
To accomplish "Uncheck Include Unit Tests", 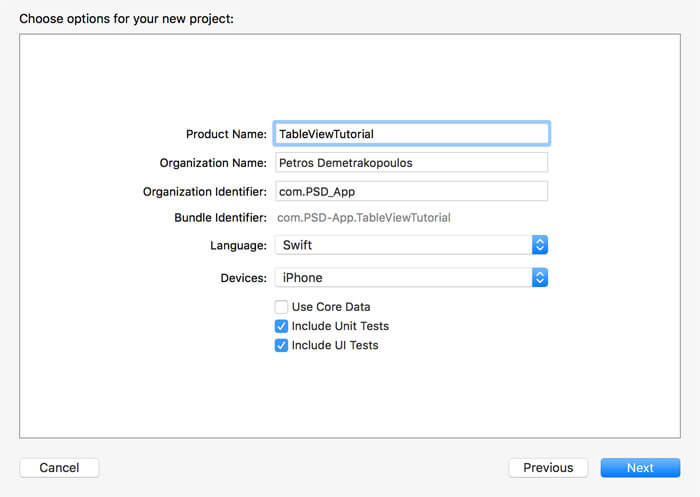I will pos(281,326).
